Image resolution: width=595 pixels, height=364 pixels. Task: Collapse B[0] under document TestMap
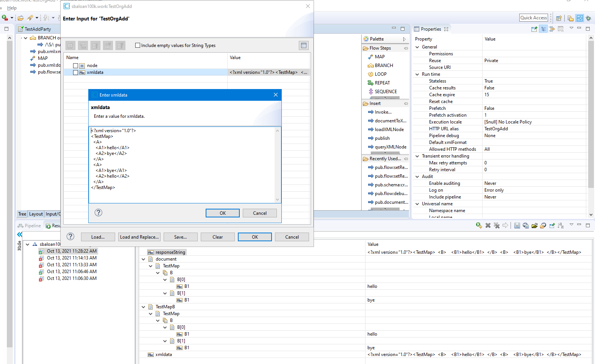point(165,280)
